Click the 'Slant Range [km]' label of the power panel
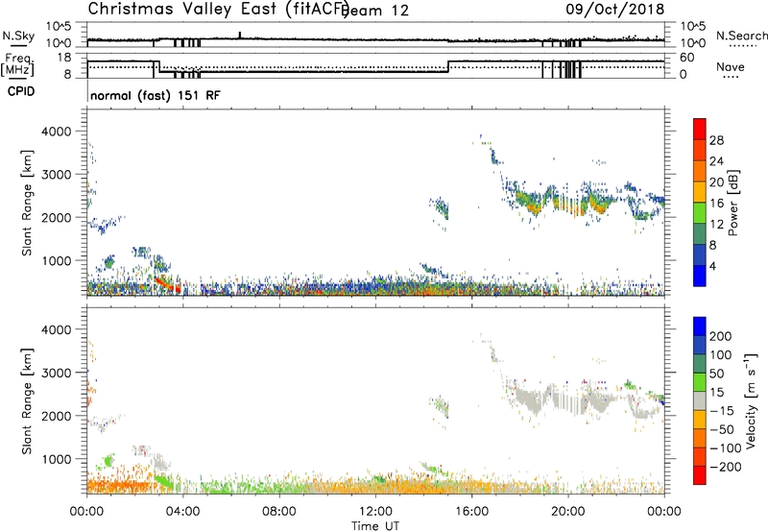The height and width of the screenshot is (532, 768). [x=27, y=203]
